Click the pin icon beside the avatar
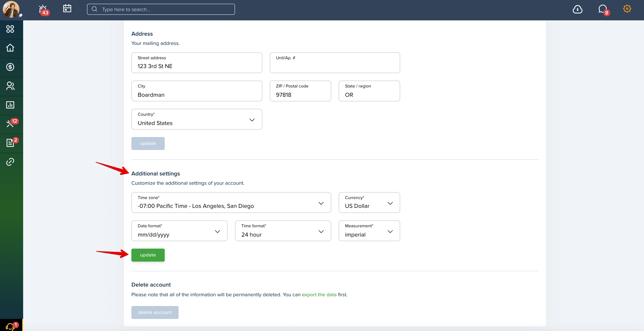Screen dimensions: 644x331 pos(21,16)
